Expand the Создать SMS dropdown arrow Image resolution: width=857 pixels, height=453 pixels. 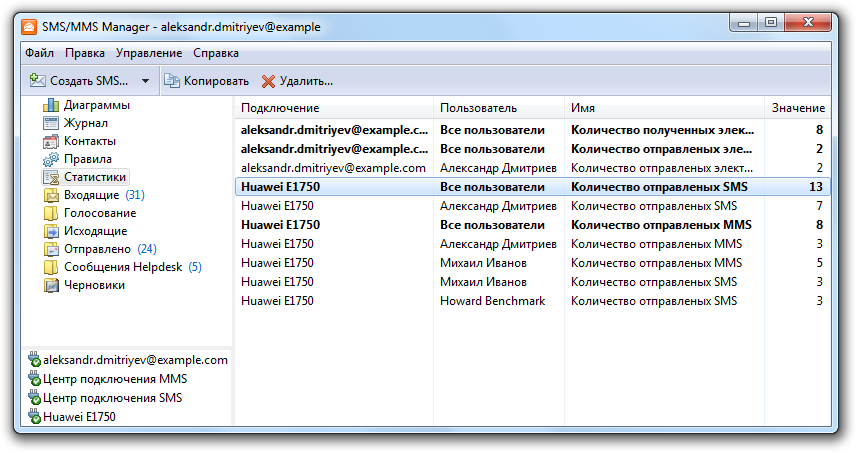coord(145,81)
